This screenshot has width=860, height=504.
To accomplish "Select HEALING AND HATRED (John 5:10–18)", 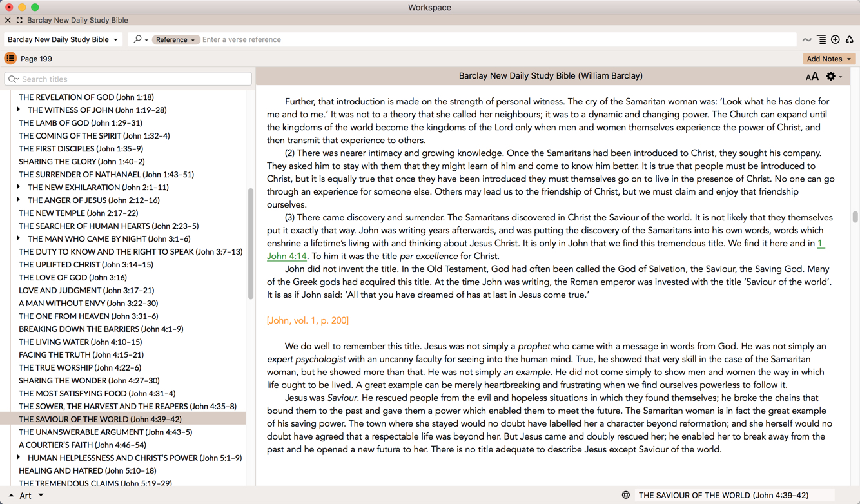I will coord(88,471).
